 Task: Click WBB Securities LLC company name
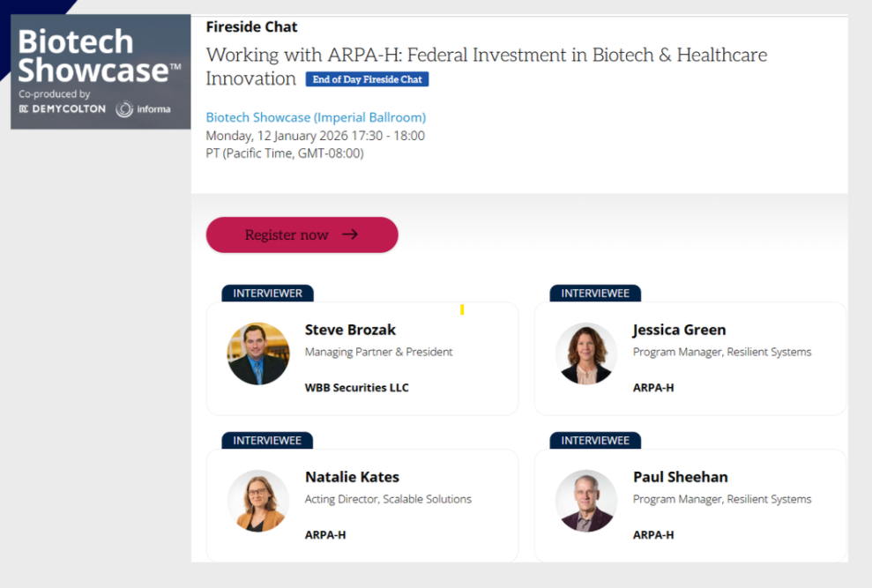(x=356, y=387)
